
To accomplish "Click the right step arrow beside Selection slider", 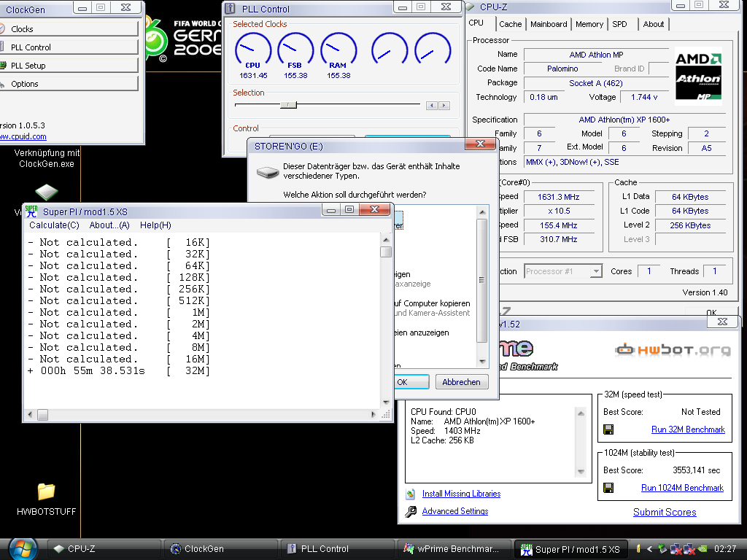I will (x=444, y=105).
